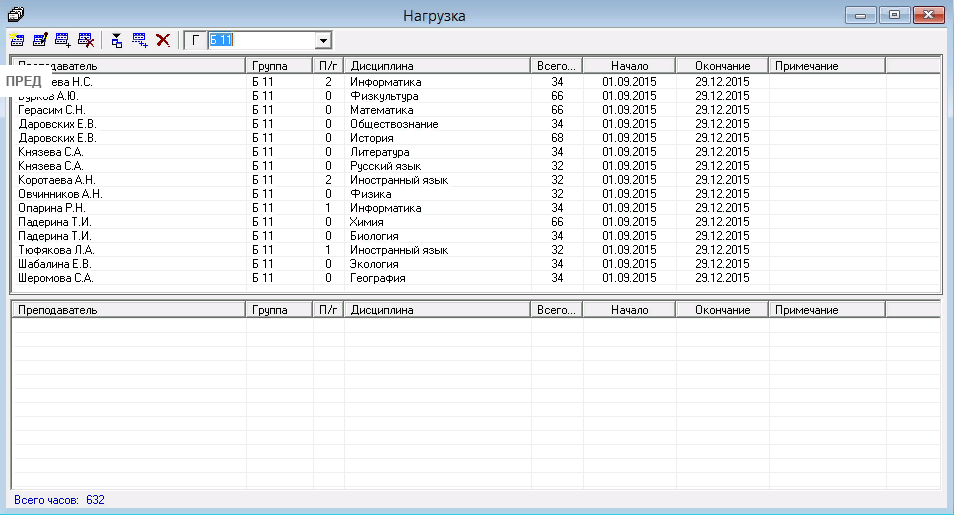Maximize the Нагрузка window
This screenshot has width=954, height=518.
pyautogui.click(x=895, y=14)
